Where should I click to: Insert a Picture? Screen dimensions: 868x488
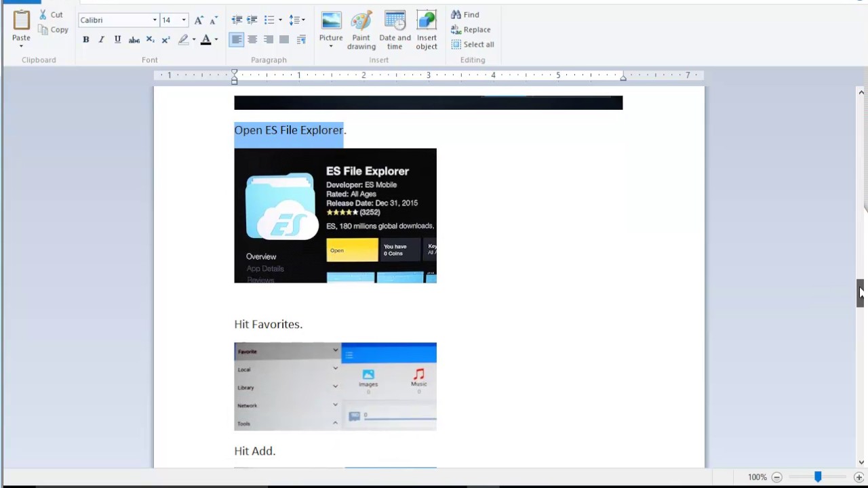(331, 25)
